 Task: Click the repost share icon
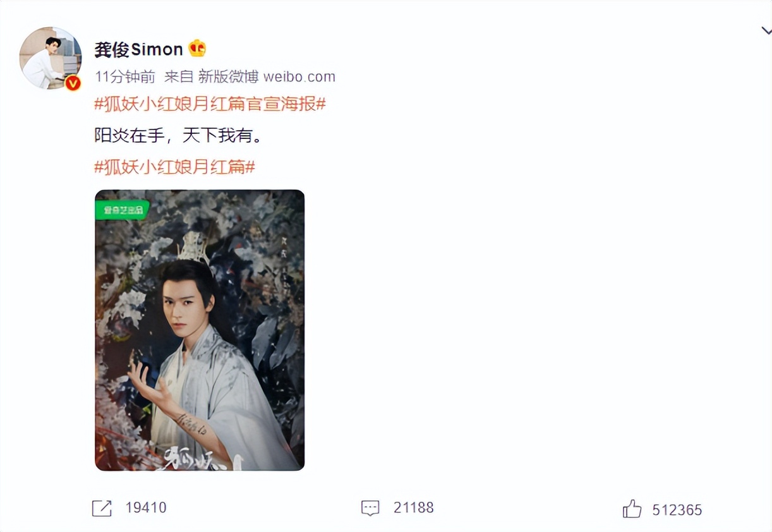[x=102, y=508]
